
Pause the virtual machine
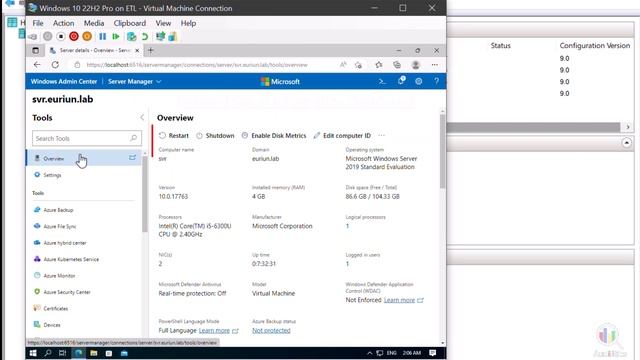point(102,37)
